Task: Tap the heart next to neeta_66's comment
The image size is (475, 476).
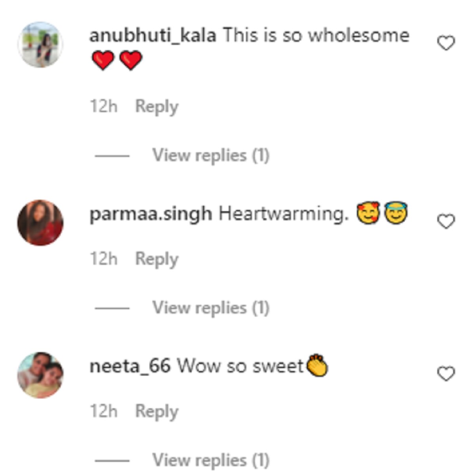Action: point(446,374)
